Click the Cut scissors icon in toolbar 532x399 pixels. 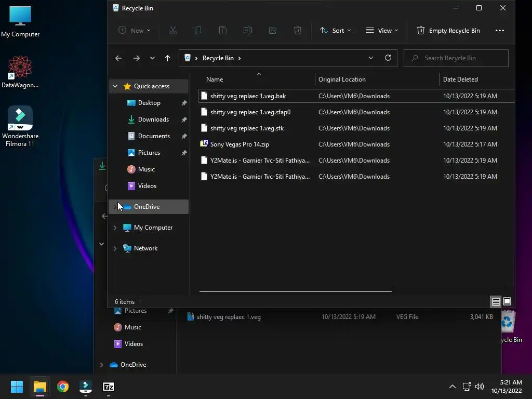172,31
